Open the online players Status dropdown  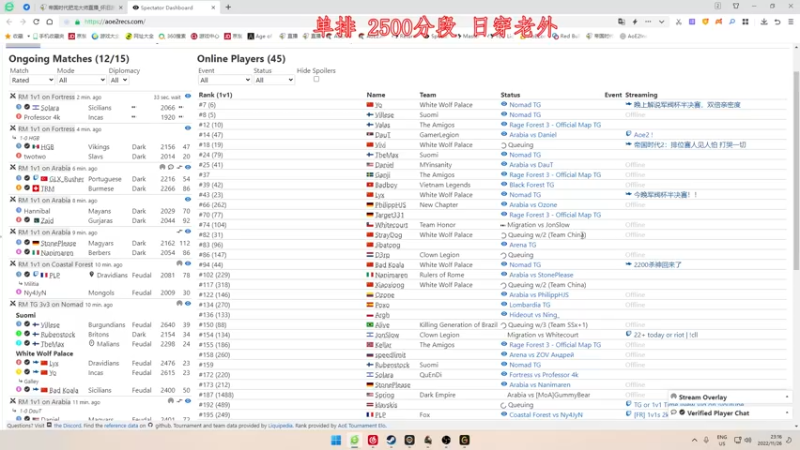tap(274, 80)
